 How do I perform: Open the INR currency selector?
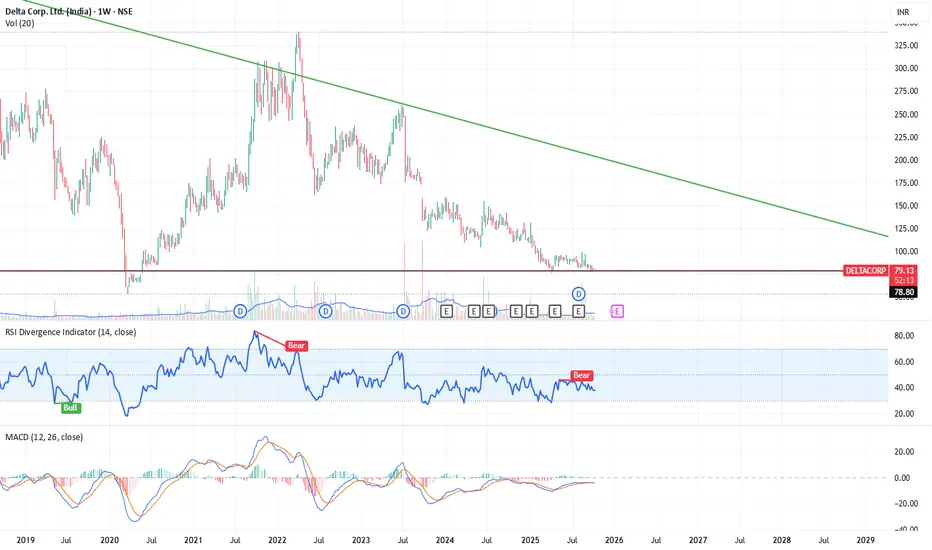(903, 12)
